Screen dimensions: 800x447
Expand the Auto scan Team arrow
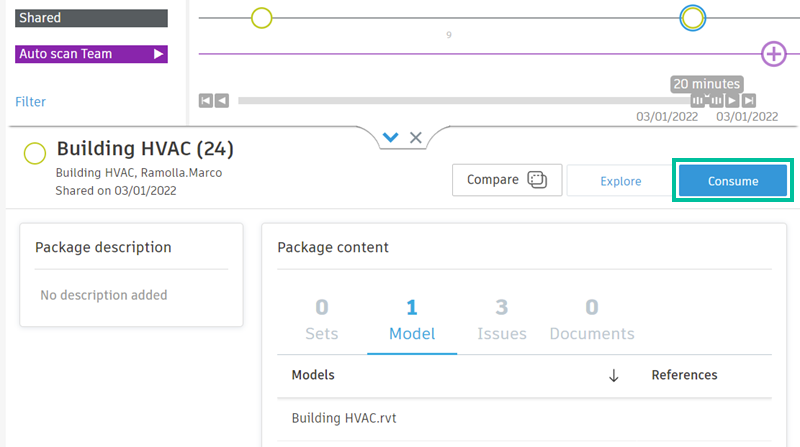point(158,54)
